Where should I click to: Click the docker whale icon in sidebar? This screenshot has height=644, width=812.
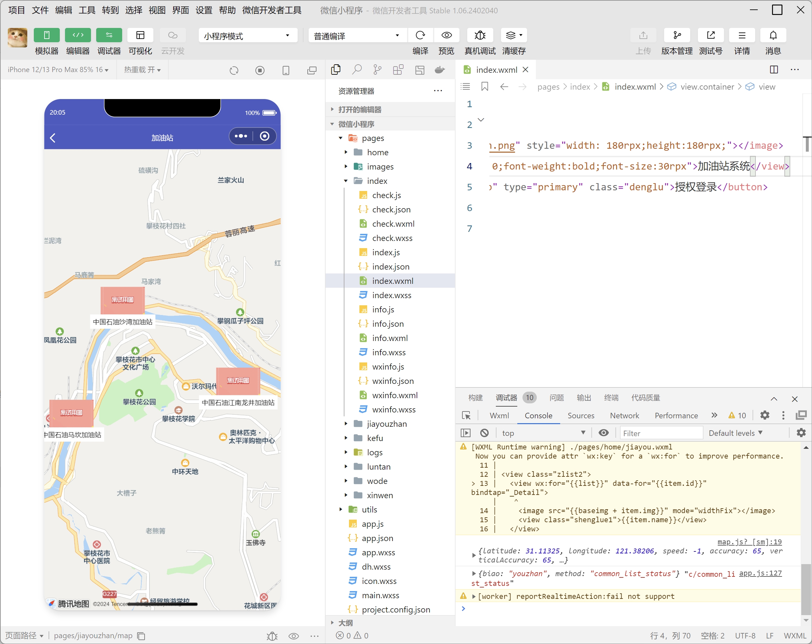point(440,69)
